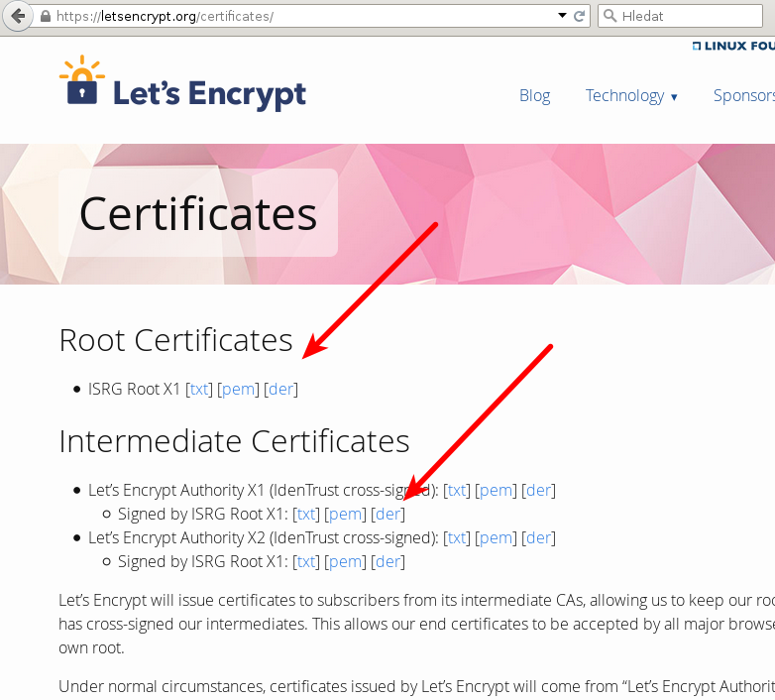Download Authority X1 cross-signed pem
This screenshot has height=700, width=775.
point(496,491)
